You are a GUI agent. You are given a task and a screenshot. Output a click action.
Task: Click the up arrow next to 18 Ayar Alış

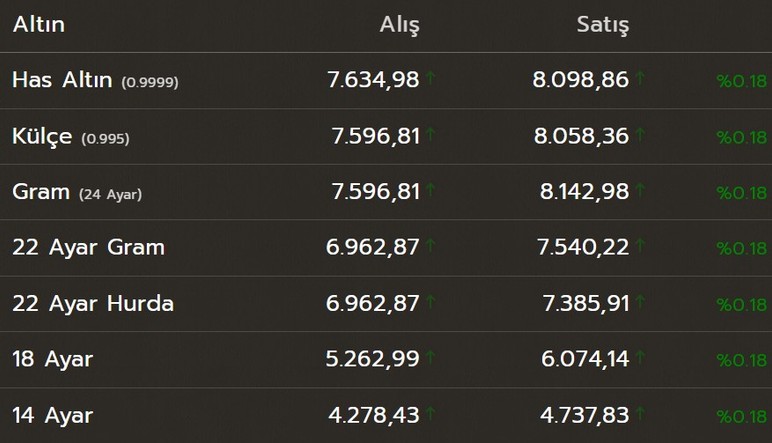430,357
